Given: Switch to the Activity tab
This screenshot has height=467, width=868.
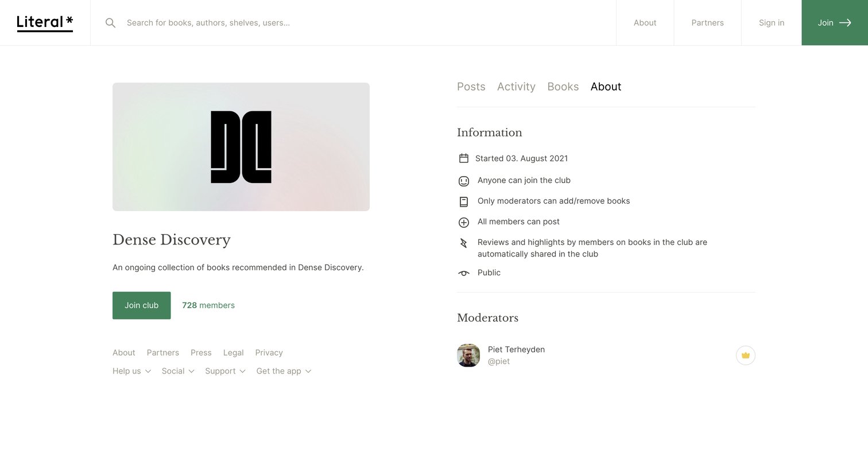Looking at the screenshot, I should click(516, 87).
